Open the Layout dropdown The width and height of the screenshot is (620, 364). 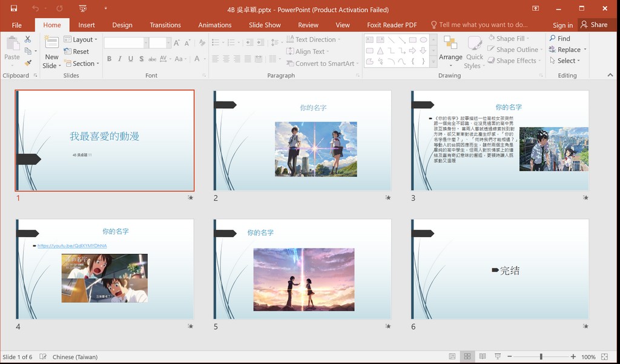(81, 39)
